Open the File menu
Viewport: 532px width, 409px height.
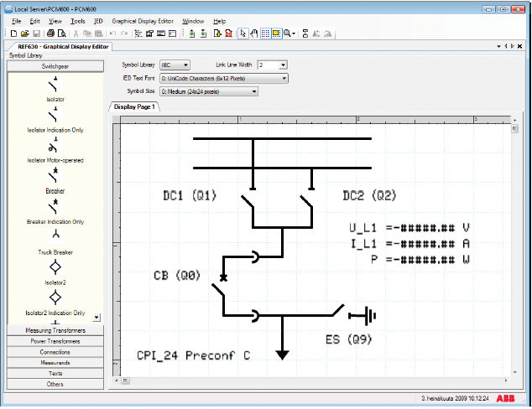[x=16, y=21]
